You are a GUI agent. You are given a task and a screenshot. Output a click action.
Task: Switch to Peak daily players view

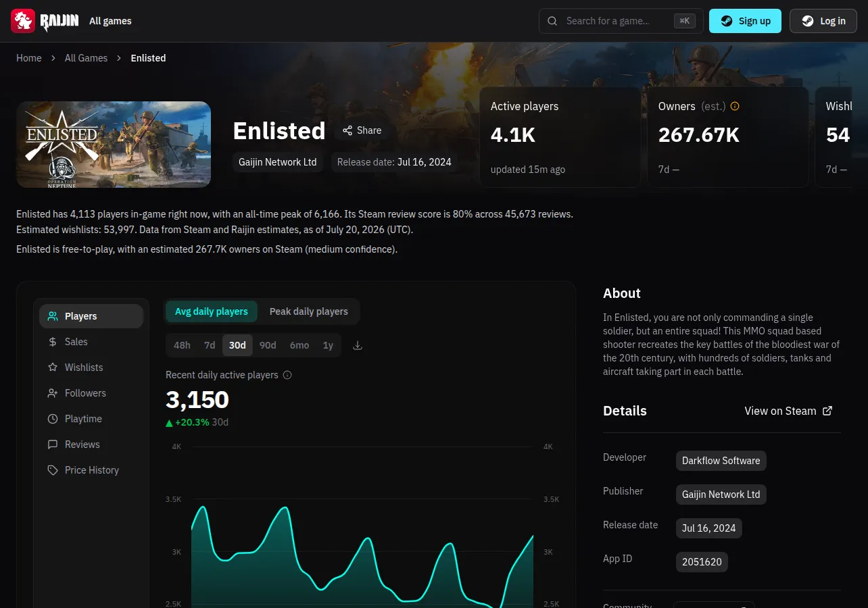[309, 311]
